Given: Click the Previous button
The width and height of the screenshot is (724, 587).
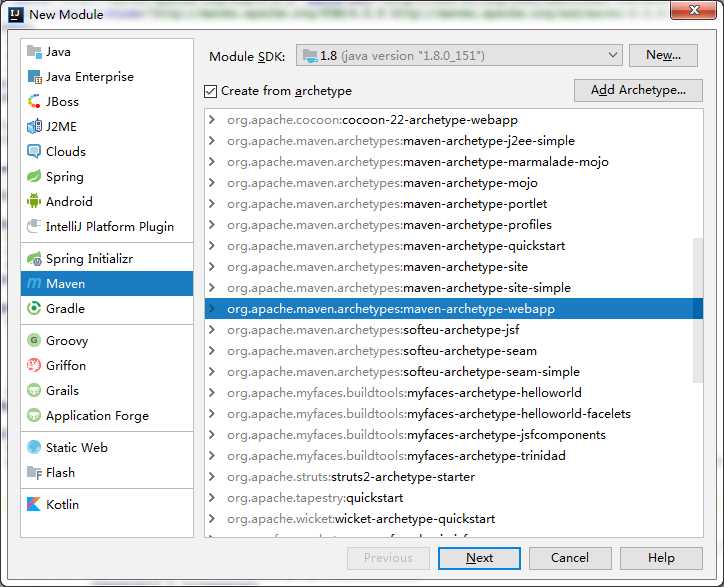Looking at the screenshot, I should (388, 558).
